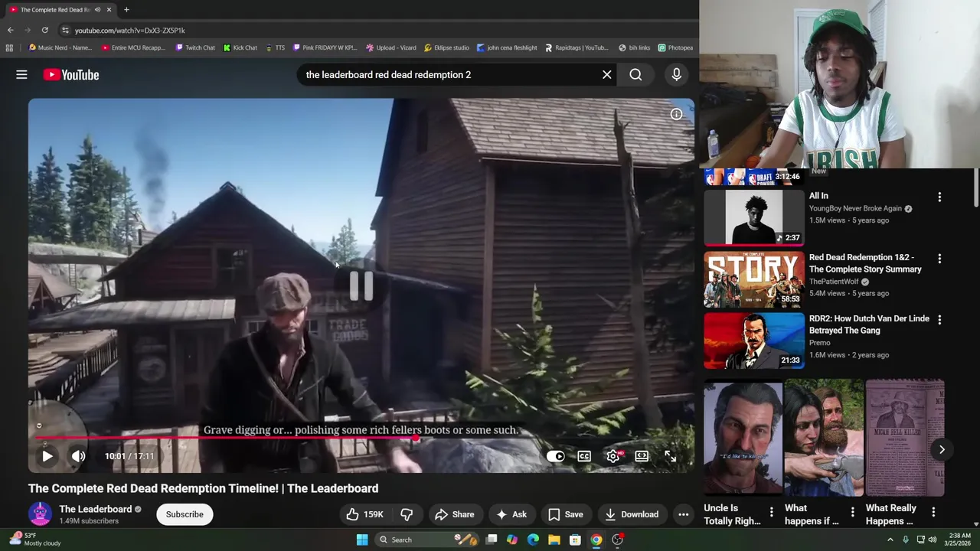This screenshot has height=551, width=980.
Task: Open Eklipse studio bookmark
Action: (x=447, y=47)
